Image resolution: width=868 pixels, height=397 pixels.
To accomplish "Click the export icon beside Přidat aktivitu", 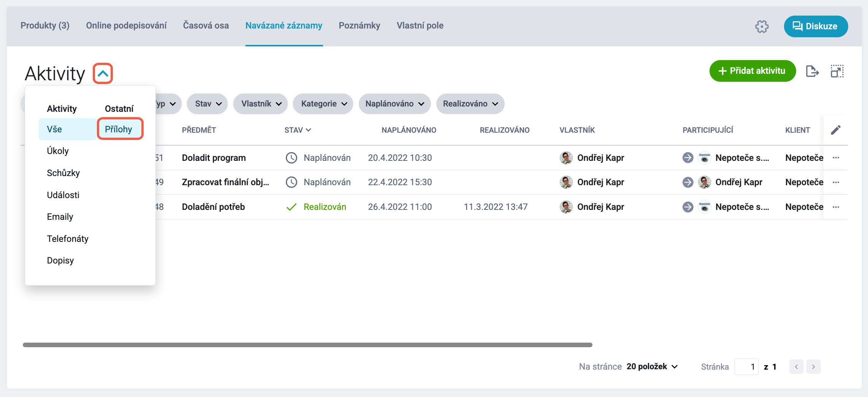I will click(x=812, y=71).
